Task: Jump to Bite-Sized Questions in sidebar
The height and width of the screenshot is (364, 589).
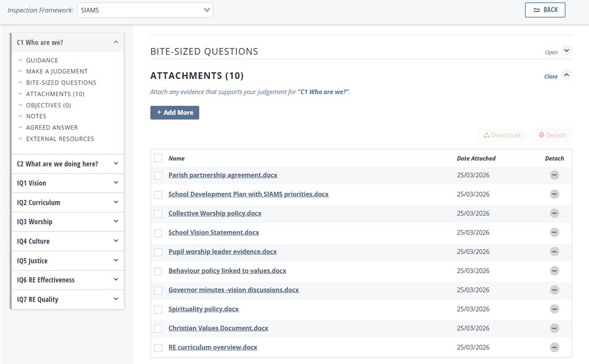Action: click(x=61, y=83)
